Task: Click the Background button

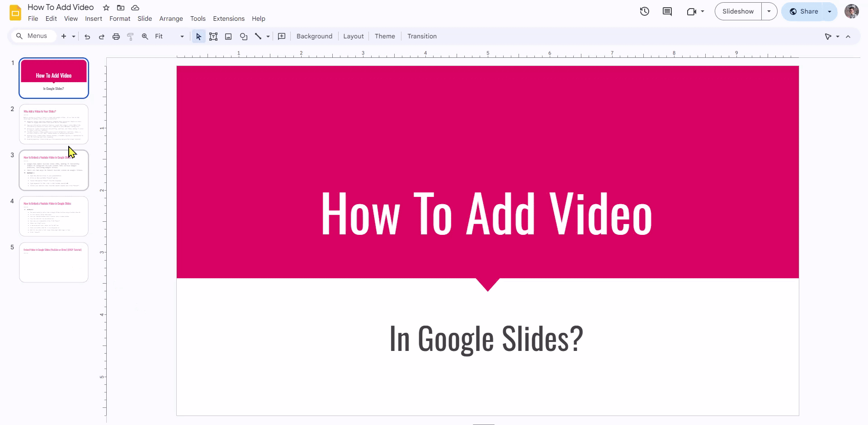Action: point(314,36)
